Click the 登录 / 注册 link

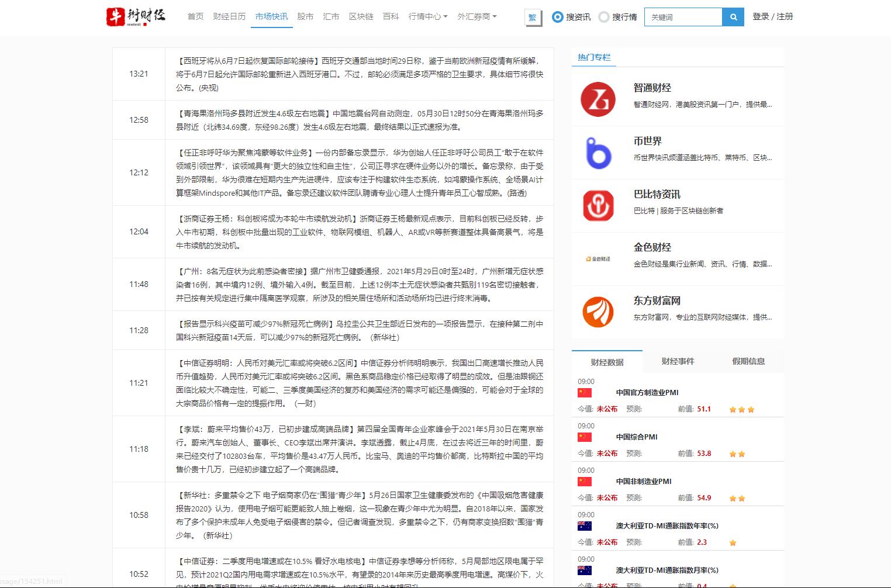pos(772,16)
